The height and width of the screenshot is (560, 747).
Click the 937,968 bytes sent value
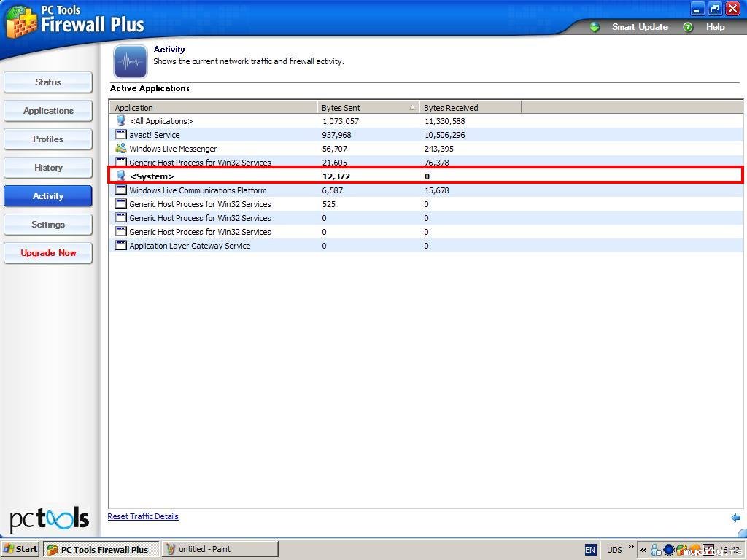tap(336, 135)
